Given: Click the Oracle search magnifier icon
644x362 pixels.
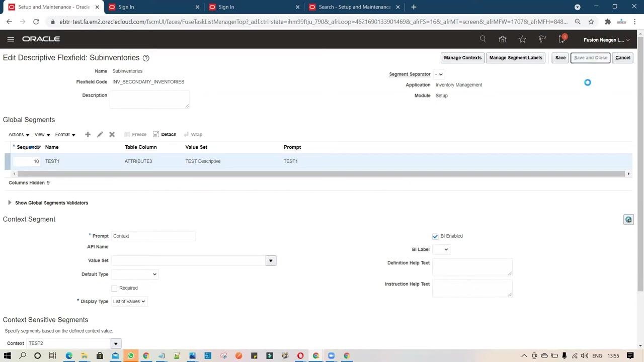Looking at the screenshot, I should pos(483,39).
